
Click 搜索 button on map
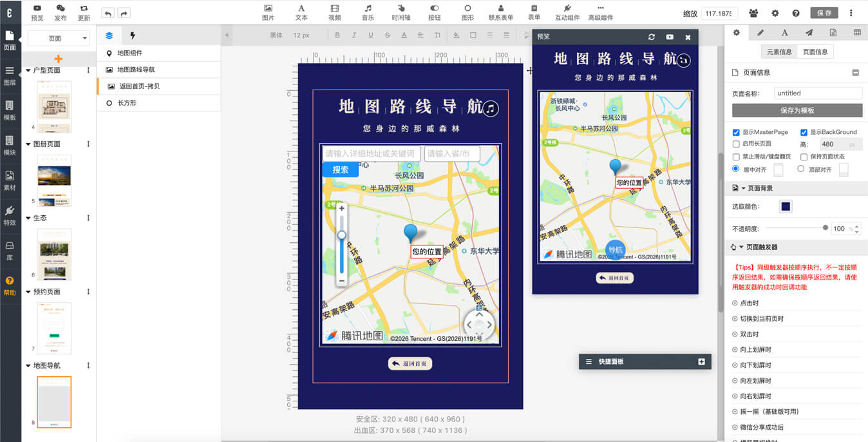(x=341, y=169)
